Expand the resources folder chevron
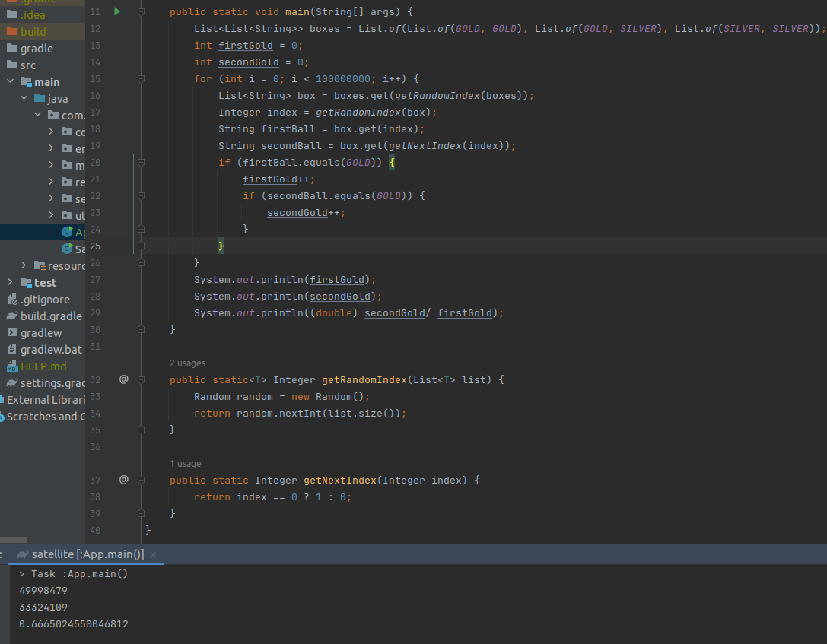 (x=24, y=265)
